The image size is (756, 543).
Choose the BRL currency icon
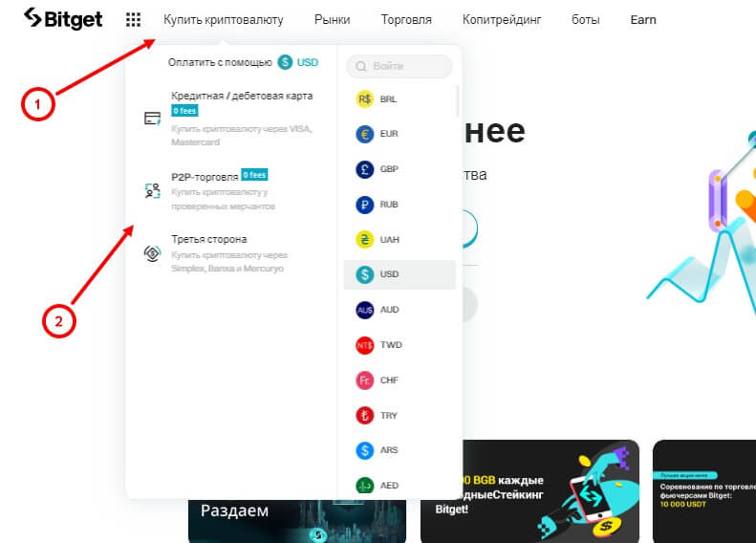[x=364, y=98]
